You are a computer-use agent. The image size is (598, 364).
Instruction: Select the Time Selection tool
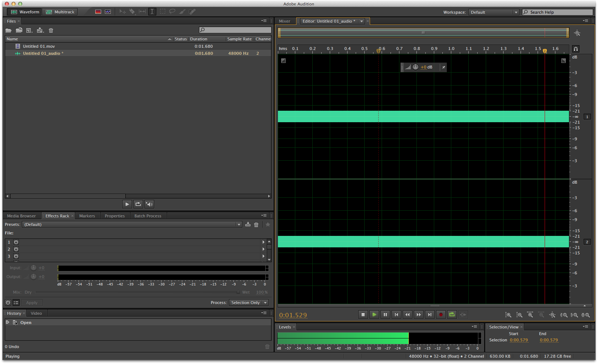click(152, 12)
